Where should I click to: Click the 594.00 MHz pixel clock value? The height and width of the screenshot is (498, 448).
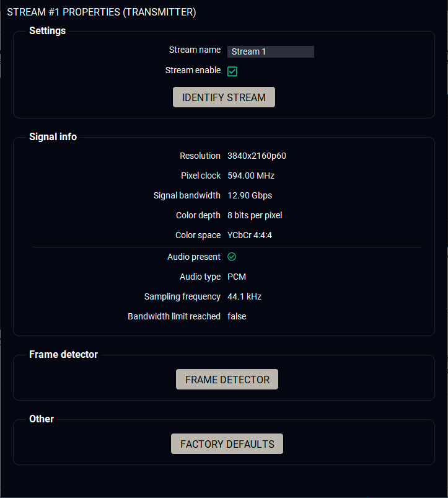point(250,176)
